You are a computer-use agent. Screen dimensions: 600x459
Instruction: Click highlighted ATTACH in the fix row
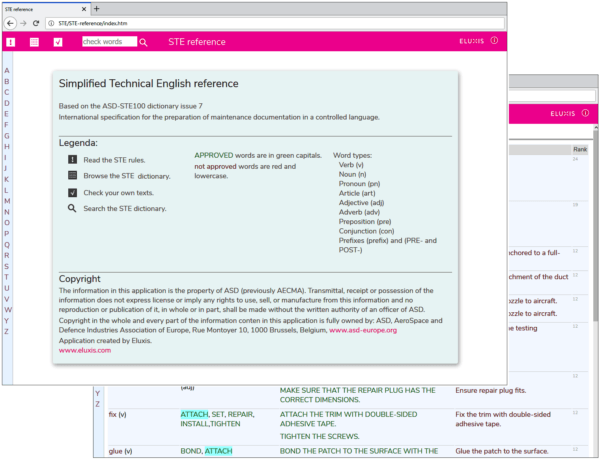pos(194,414)
